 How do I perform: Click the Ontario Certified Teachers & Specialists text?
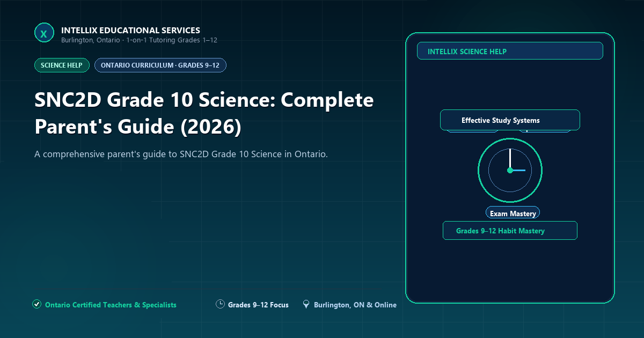pos(111,305)
